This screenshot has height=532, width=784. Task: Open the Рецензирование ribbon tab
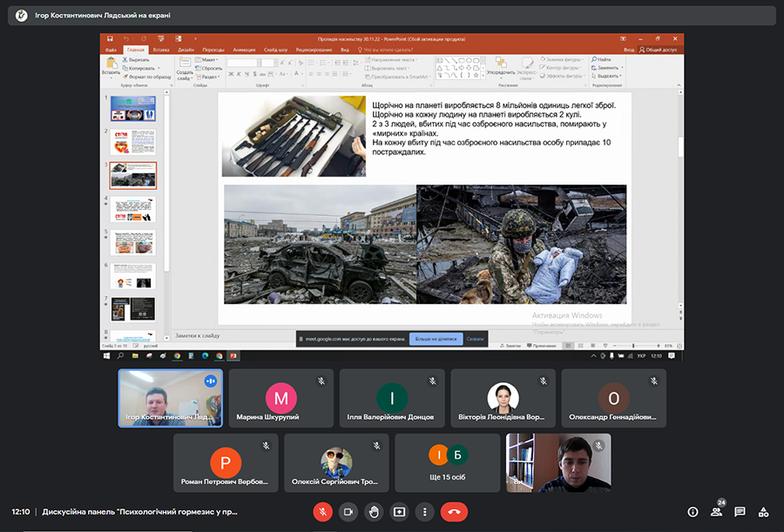tap(314, 50)
